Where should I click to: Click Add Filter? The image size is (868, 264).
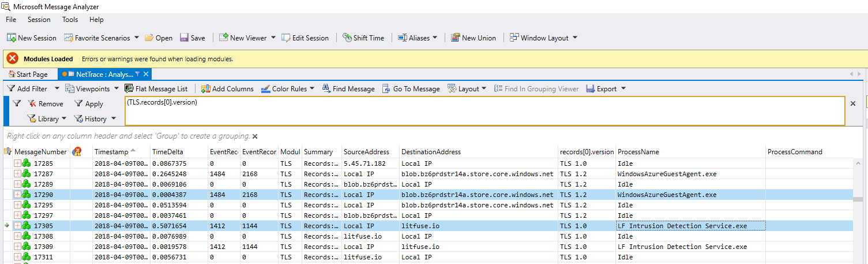point(27,88)
